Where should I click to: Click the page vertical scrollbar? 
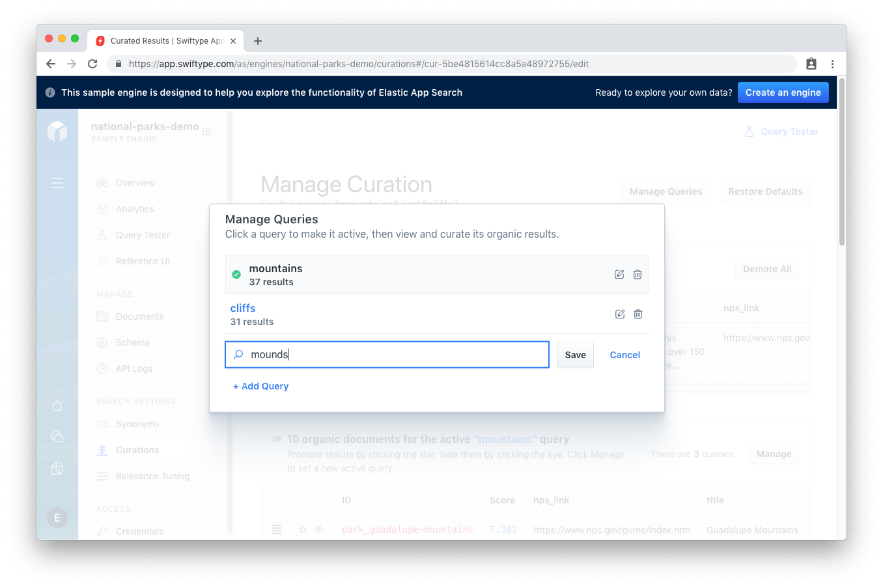tap(842, 163)
